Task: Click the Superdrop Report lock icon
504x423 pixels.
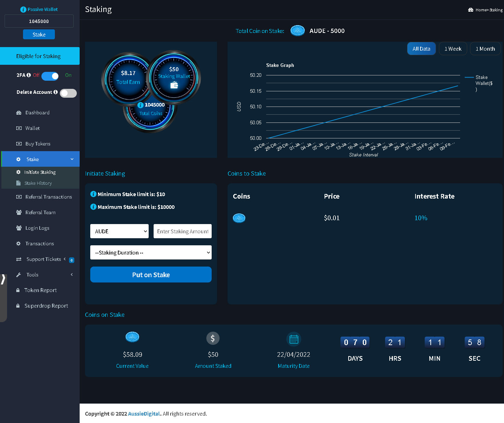Action: (18, 306)
